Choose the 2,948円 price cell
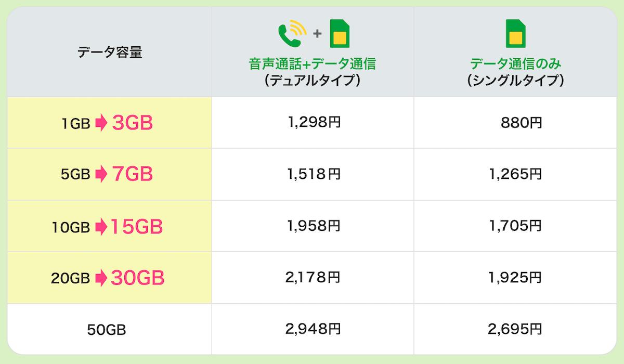 (x=314, y=329)
